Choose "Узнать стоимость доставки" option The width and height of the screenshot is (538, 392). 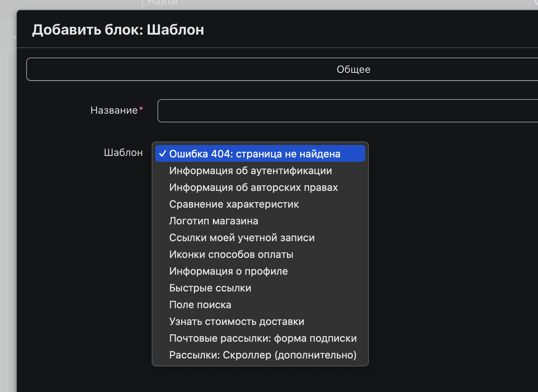pyautogui.click(x=260, y=321)
